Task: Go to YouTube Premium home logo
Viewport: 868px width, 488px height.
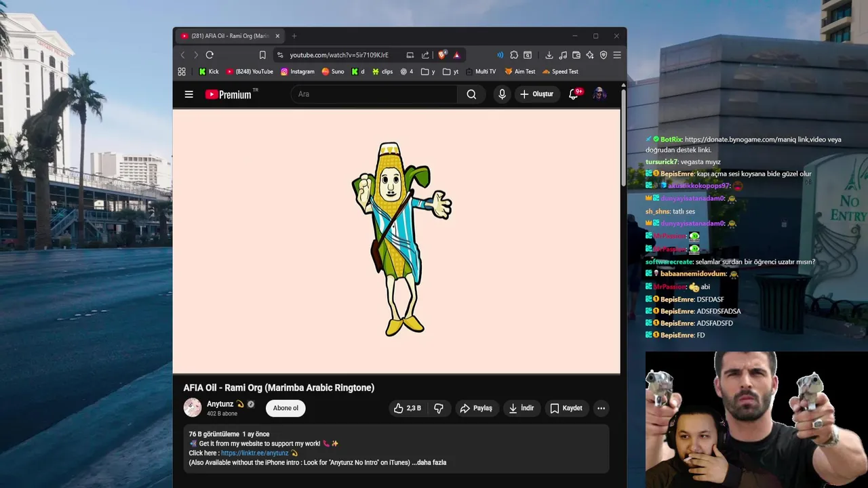Action: coord(229,94)
